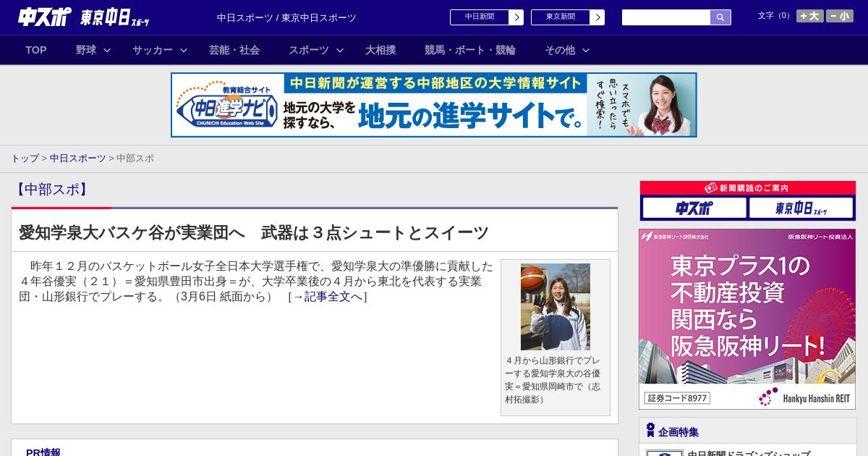Click the 中スポ logo in header

[44, 17]
